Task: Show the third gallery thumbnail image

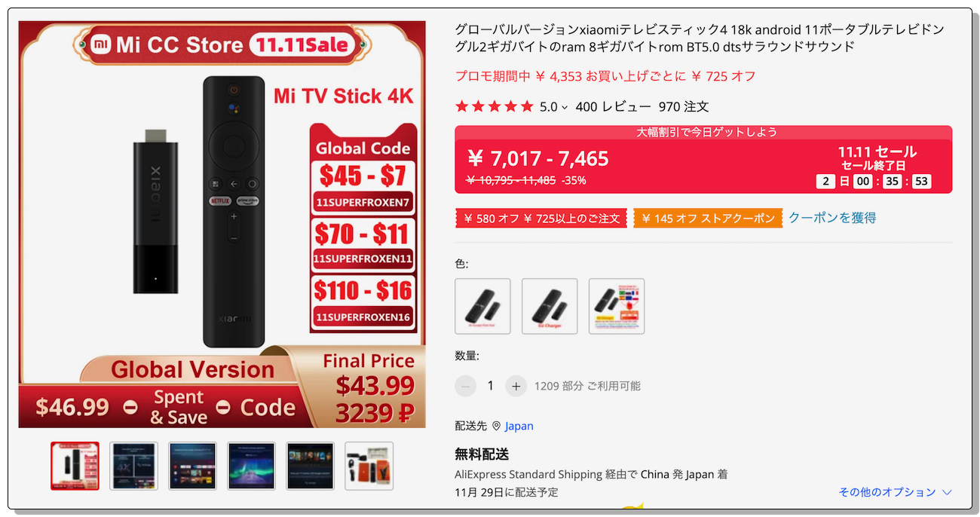Action: [192, 466]
